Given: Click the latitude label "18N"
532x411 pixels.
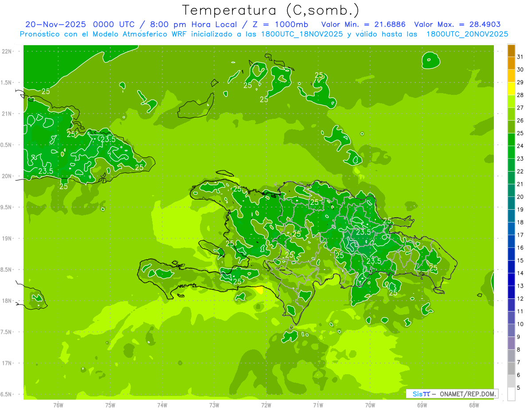Looking at the screenshot, I should [x=8, y=301].
